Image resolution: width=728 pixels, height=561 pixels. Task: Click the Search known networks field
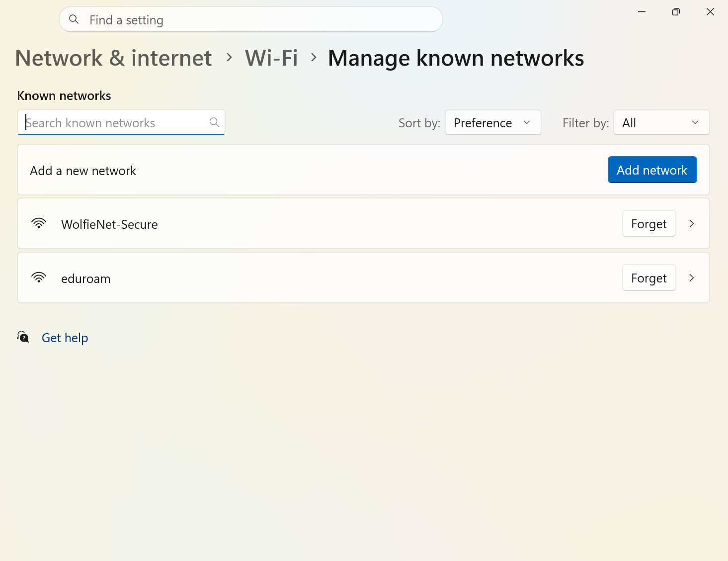121,122
